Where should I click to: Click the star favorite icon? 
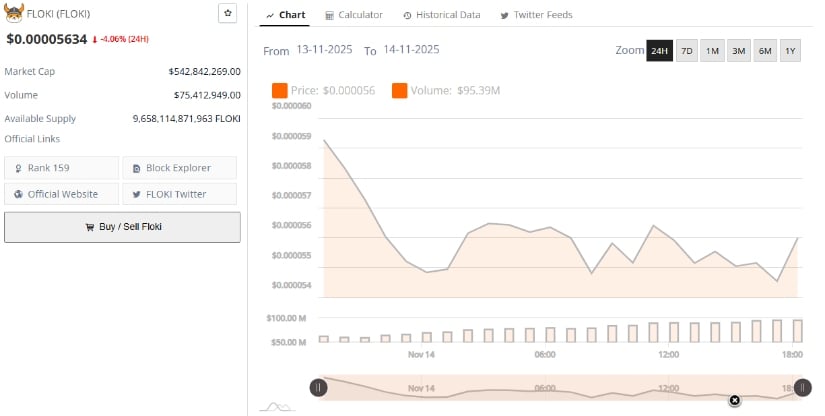(x=228, y=13)
